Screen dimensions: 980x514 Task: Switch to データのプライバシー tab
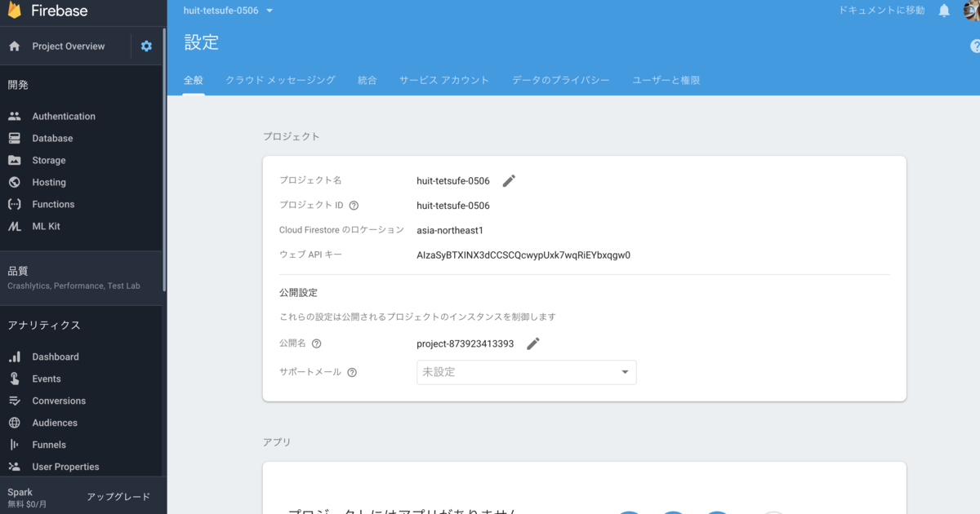click(561, 80)
